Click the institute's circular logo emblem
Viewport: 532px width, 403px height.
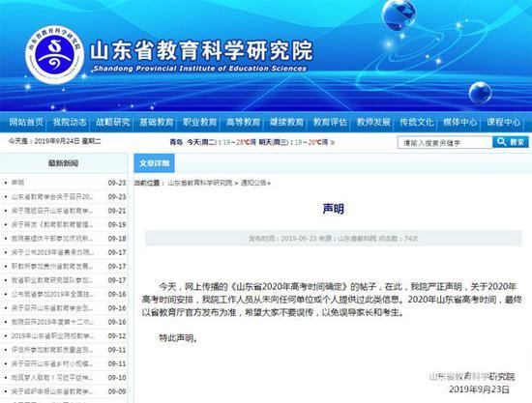(54, 56)
